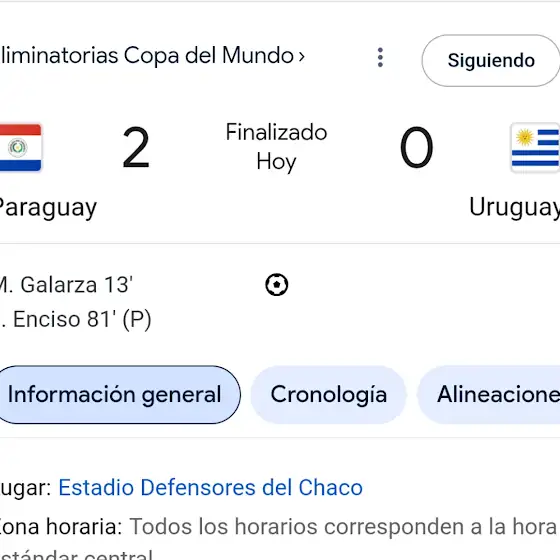The width and height of the screenshot is (560, 560).
Task: Click Uruguay's score of 0
Action: [x=416, y=147]
